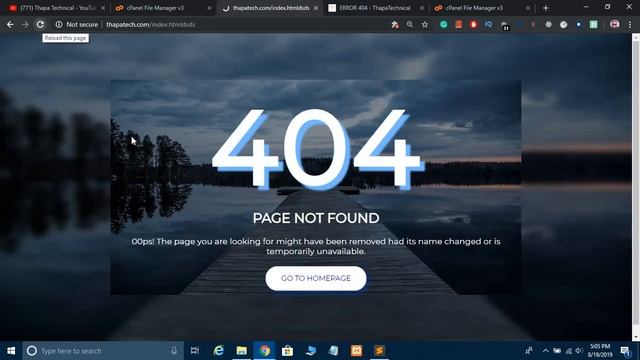Image resolution: width=640 pixels, height=360 pixels.
Task: Open the blue IQ extension icon
Action: pyautogui.click(x=489, y=24)
